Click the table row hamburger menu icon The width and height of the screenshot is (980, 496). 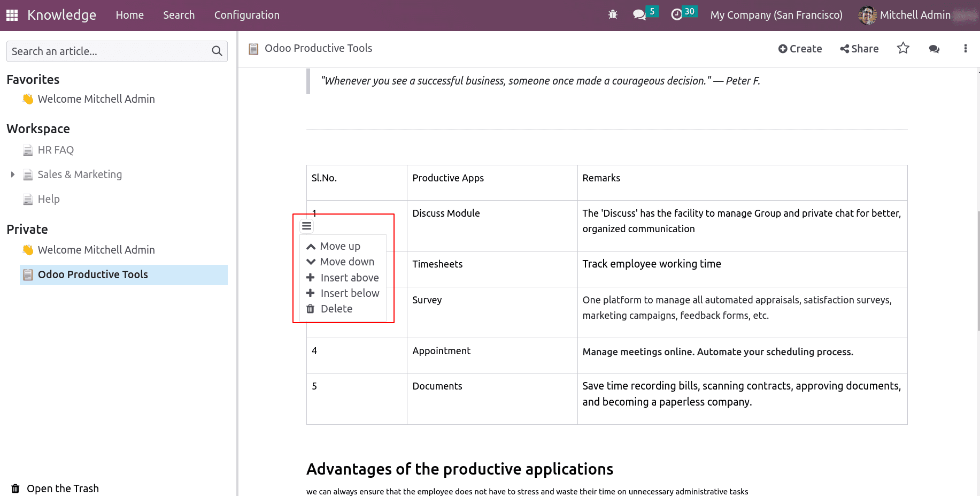pos(306,226)
